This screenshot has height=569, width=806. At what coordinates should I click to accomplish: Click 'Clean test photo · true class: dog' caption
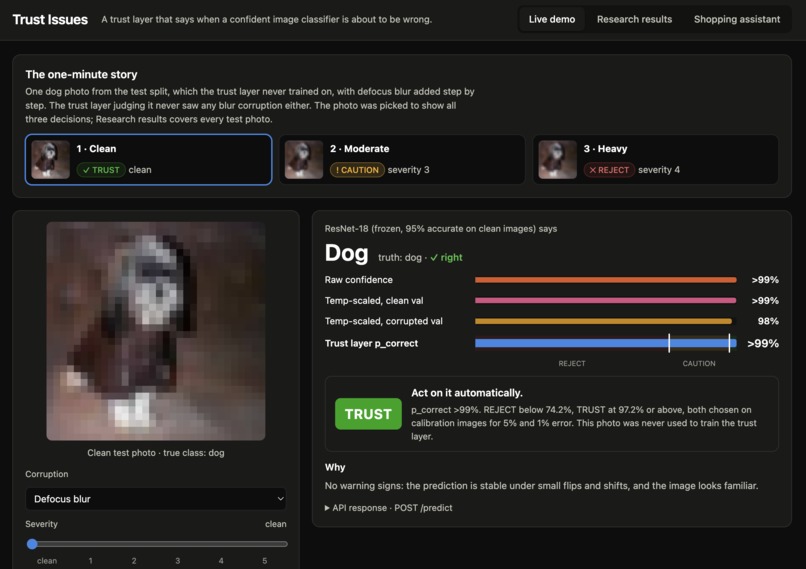(156, 453)
